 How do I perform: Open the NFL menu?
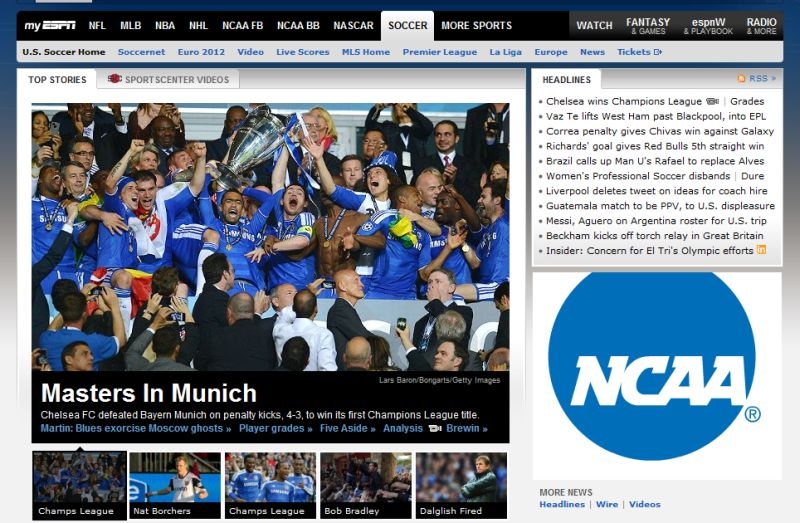[x=97, y=26]
